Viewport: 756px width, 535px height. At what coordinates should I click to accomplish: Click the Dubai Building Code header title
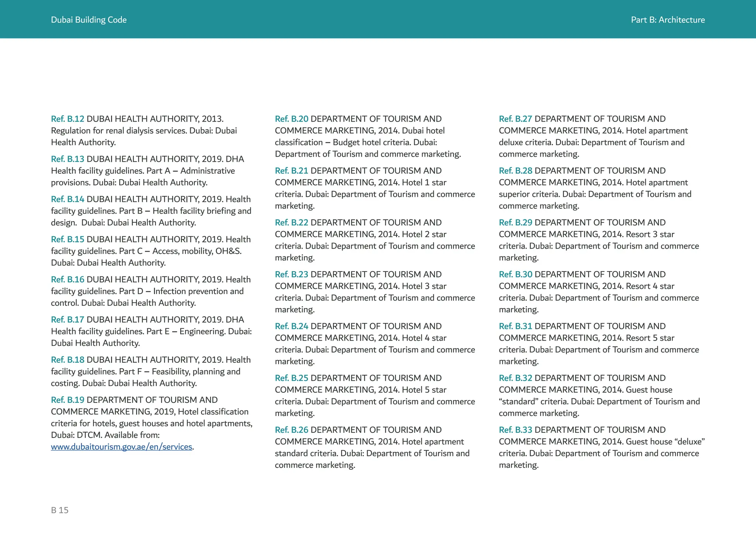[89, 20]
